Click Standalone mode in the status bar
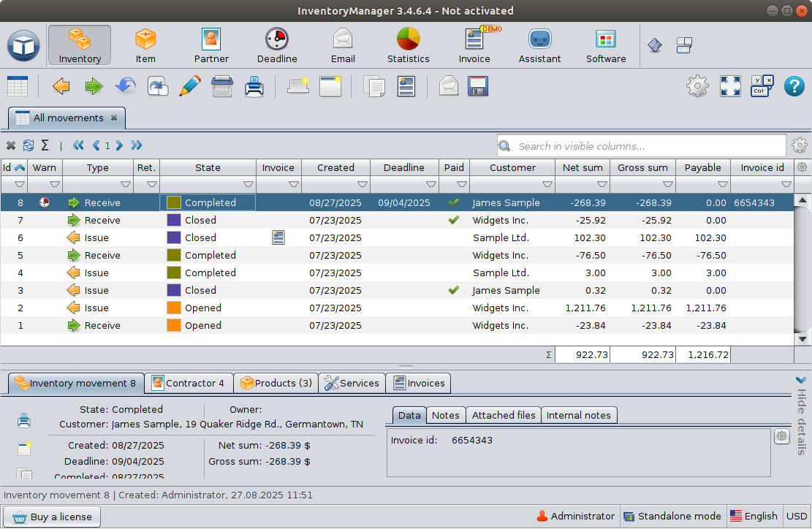This screenshot has width=812, height=529. (672, 516)
